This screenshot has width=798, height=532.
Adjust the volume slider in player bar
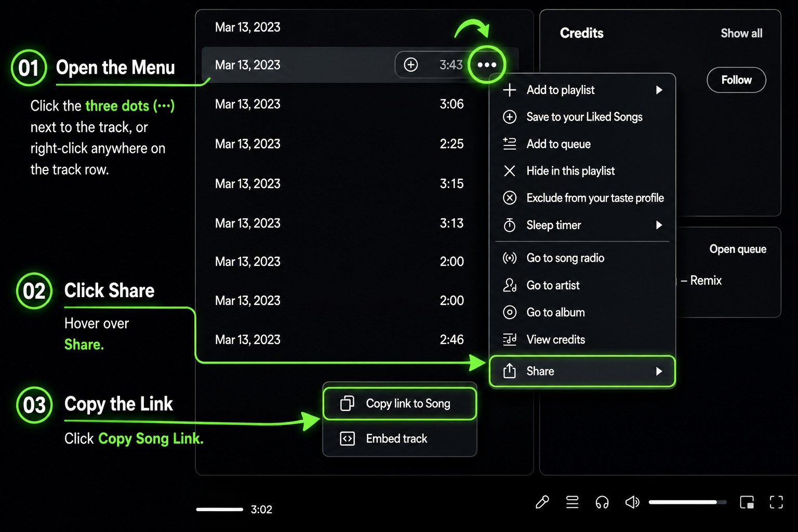pyautogui.click(x=687, y=502)
